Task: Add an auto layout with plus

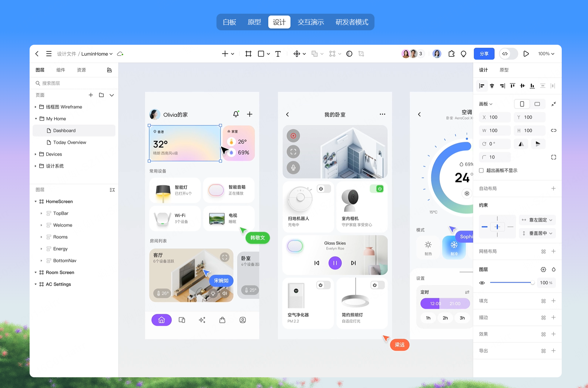Action: tap(554, 189)
